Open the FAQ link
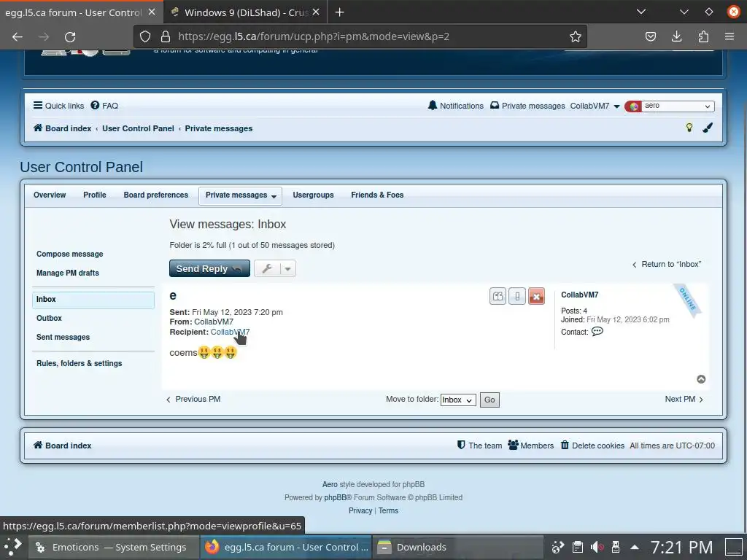This screenshot has width=747, height=560. pos(104,106)
